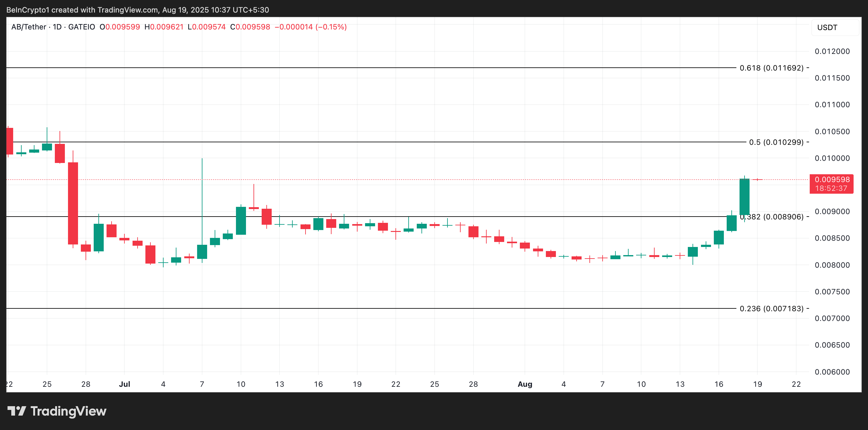
Task: Select the 0.5 (0.010299) Fibonacci level label
Action: (x=776, y=142)
